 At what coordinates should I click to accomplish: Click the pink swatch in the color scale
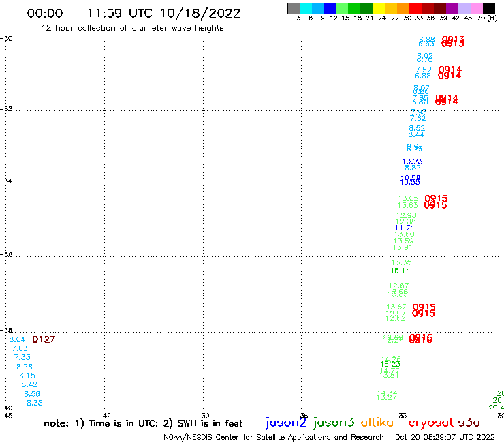click(476, 8)
